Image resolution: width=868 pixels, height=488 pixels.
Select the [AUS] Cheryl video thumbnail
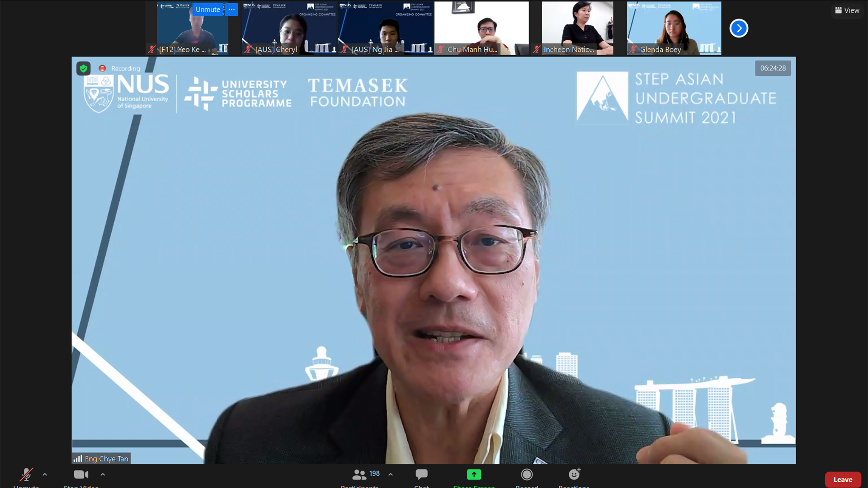tap(289, 28)
